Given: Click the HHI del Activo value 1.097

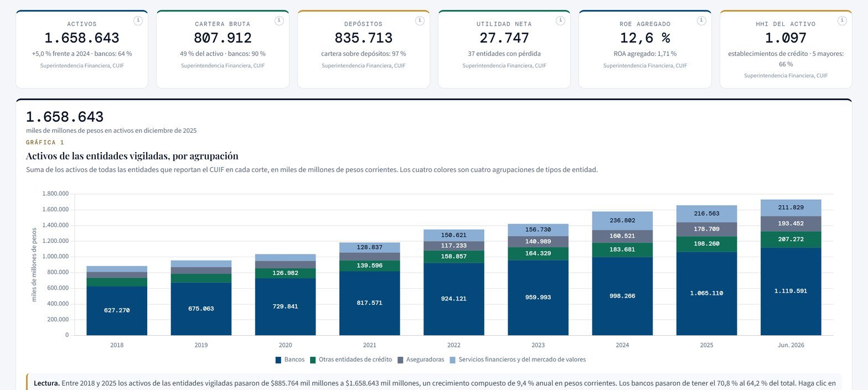Looking at the screenshot, I should pos(786,38).
